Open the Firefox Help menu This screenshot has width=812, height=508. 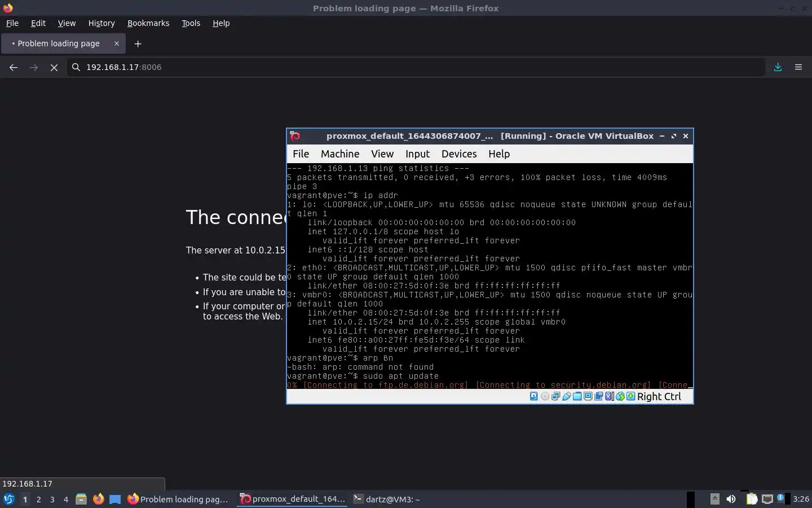221,23
